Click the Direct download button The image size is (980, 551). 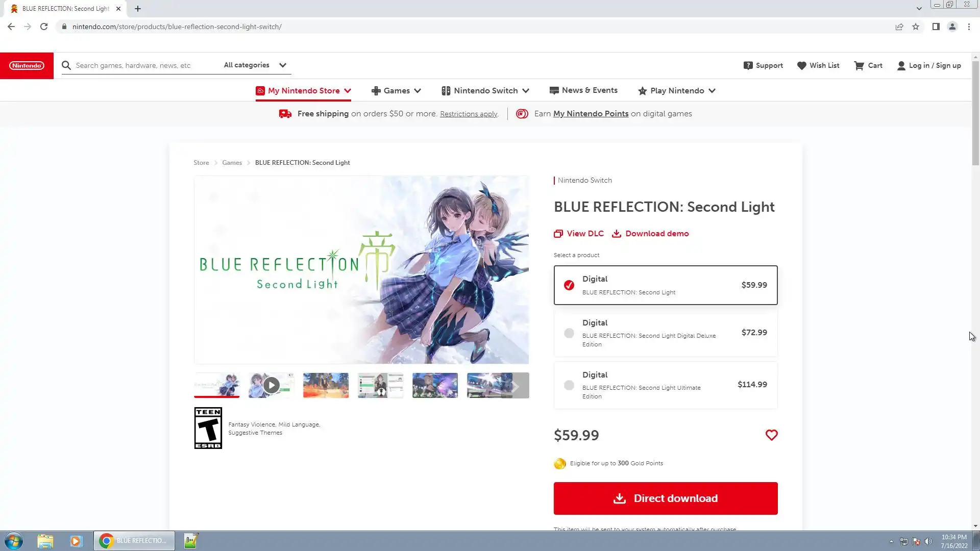(x=665, y=498)
